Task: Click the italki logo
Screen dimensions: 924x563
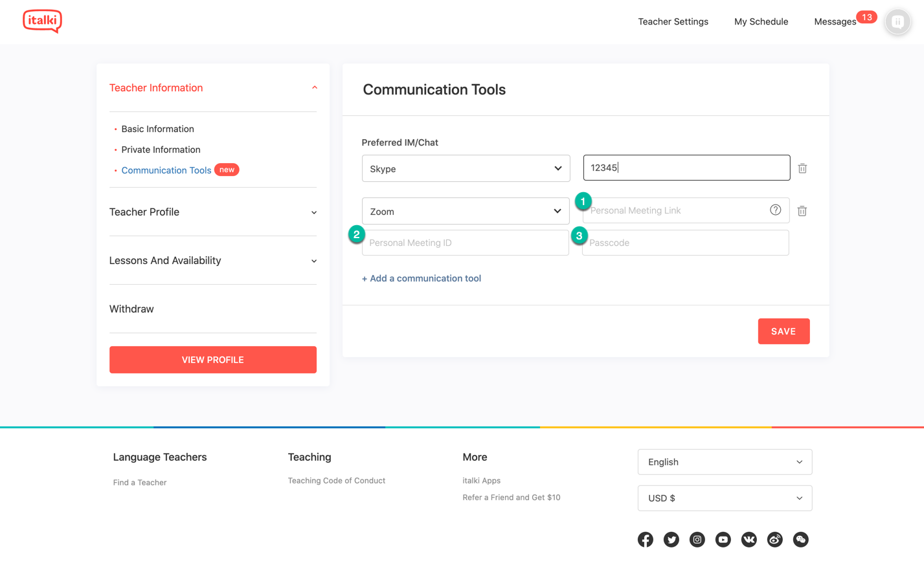Action: 42,21
